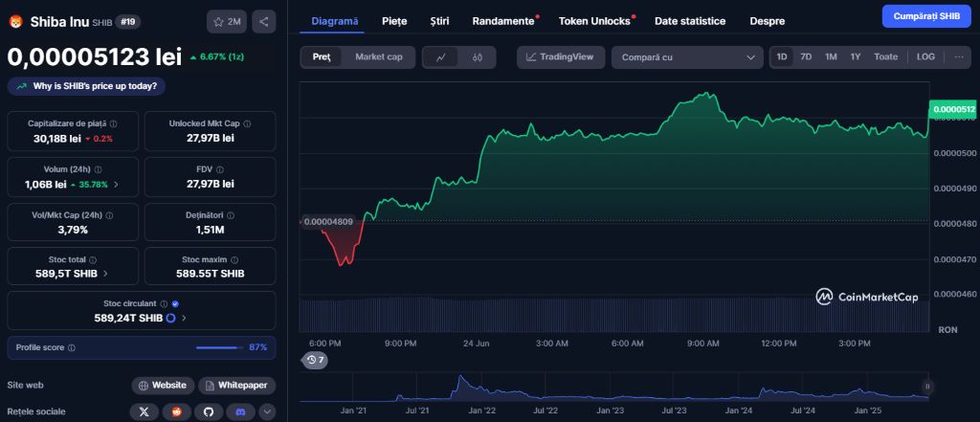Open the Whitepaper link
980x422 pixels.
(237, 385)
